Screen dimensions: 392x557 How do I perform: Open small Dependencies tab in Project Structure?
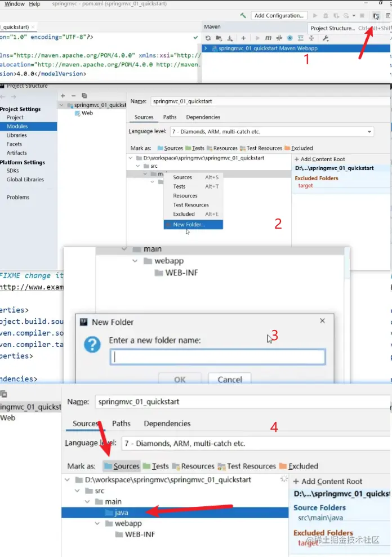203,117
